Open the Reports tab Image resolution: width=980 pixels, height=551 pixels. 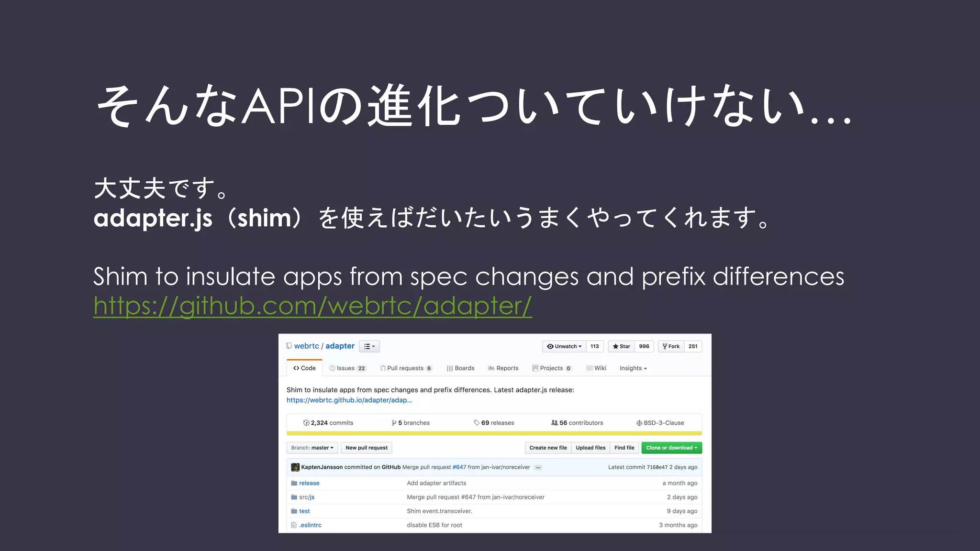[x=503, y=368]
